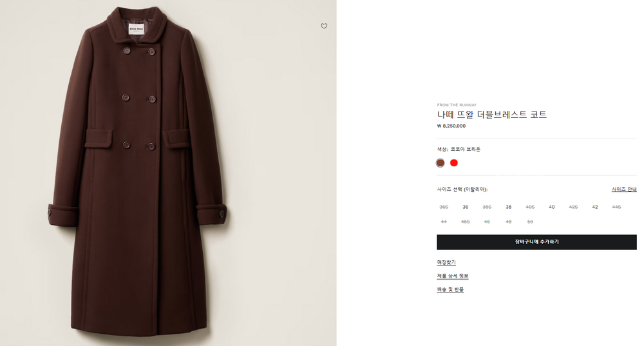
Task: Open the 사이즈 안내 size guide link
Action: point(624,189)
